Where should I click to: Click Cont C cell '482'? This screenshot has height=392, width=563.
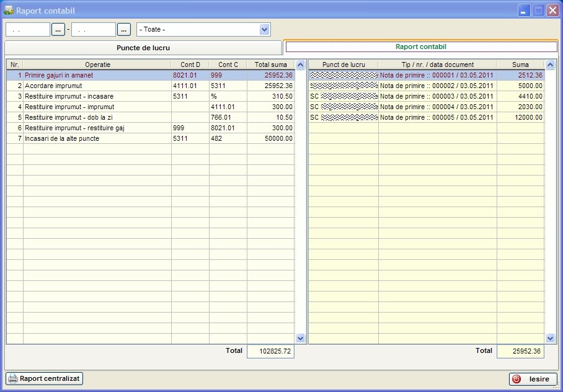click(228, 138)
